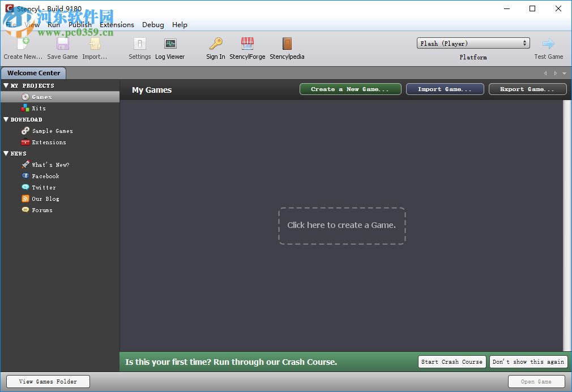The height and width of the screenshot is (392, 572).
Task: Click the Import toolbar icon
Action: pos(95,44)
